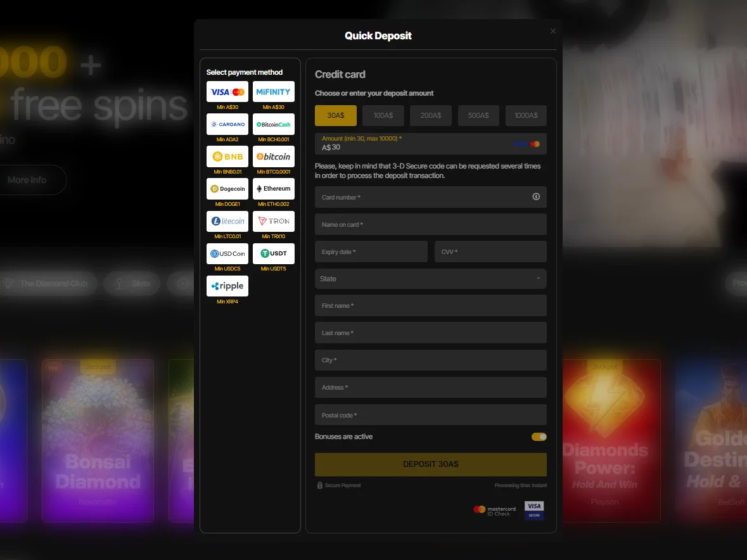Viewport: 747px width, 560px height.
Task: Focus the Amount input field
Action: [x=431, y=143]
